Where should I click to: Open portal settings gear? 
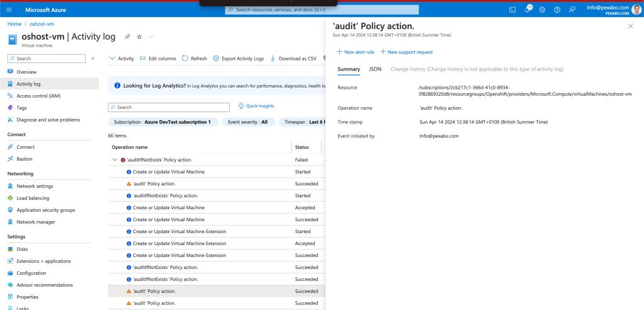pyautogui.click(x=542, y=10)
